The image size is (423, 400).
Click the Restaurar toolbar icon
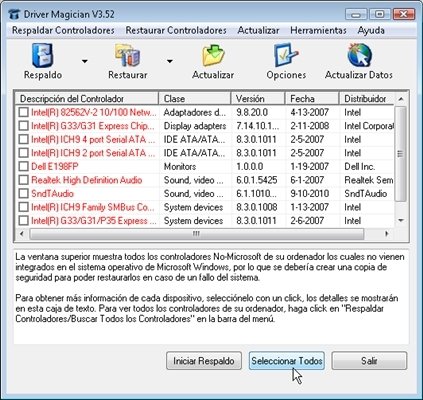[x=127, y=55]
